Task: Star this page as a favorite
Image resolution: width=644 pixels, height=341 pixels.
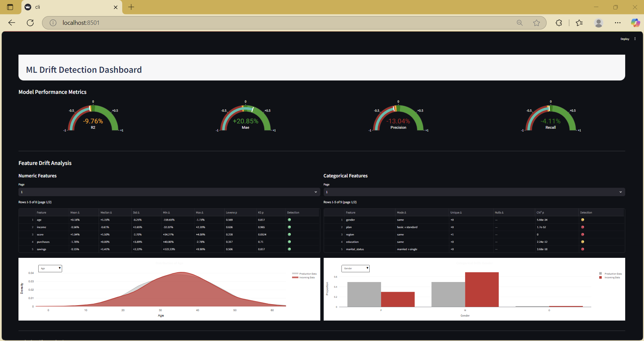Action: click(536, 23)
